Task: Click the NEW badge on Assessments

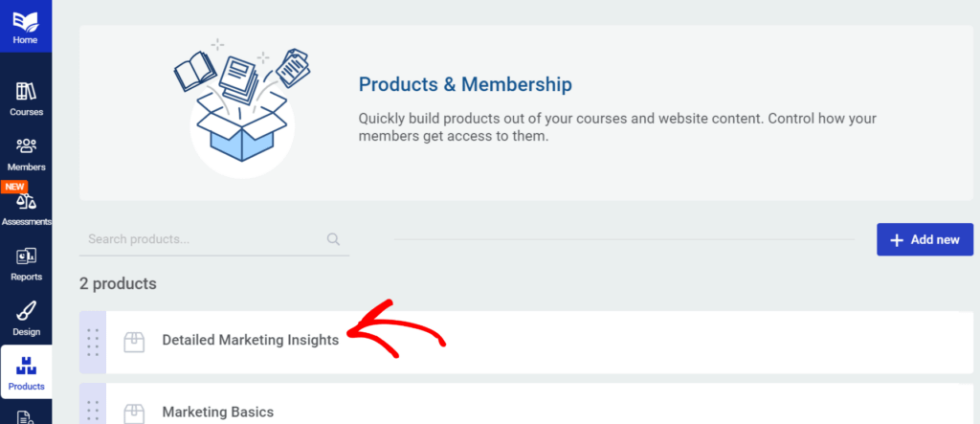Action: [x=14, y=187]
